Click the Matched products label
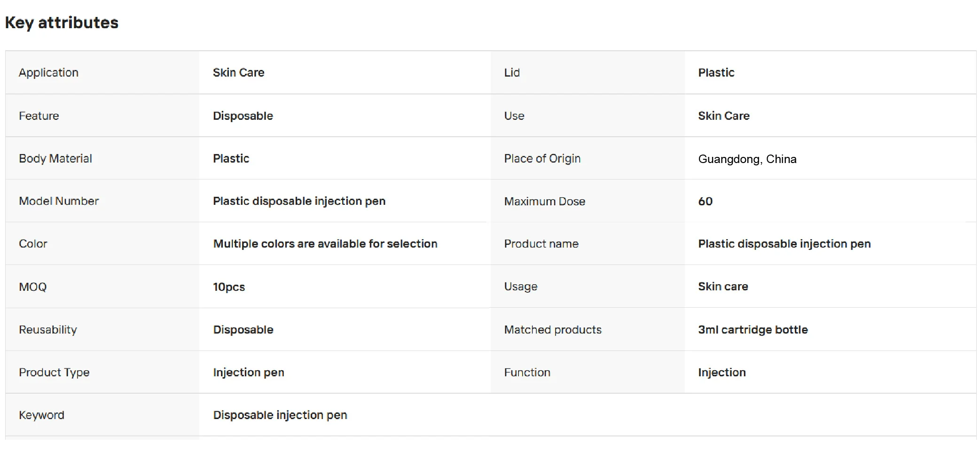 [553, 329]
